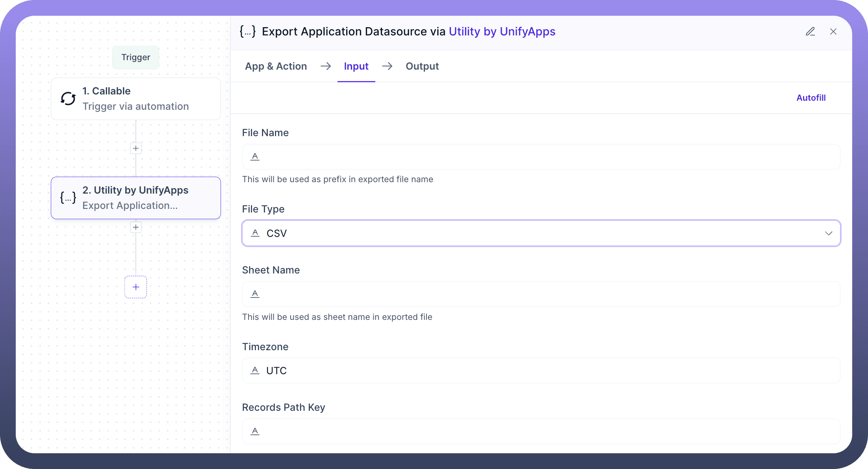Image resolution: width=868 pixels, height=469 pixels.
Task: Click the Callable trigger refresh icon
Action: 68,99
